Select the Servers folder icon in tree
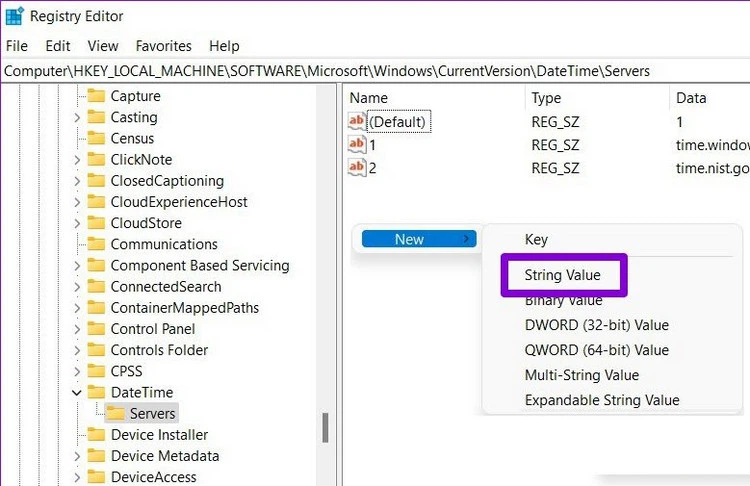 pos(116,413)
